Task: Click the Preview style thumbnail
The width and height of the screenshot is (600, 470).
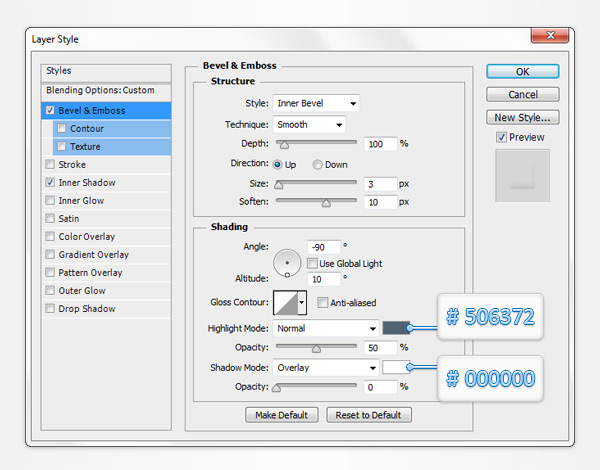Action: pyautogui.click(x=522, y=175)
